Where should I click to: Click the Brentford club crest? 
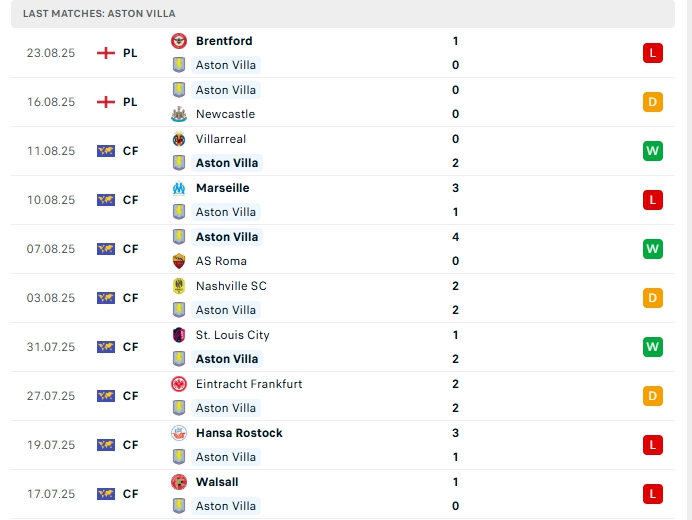(179, 41)
